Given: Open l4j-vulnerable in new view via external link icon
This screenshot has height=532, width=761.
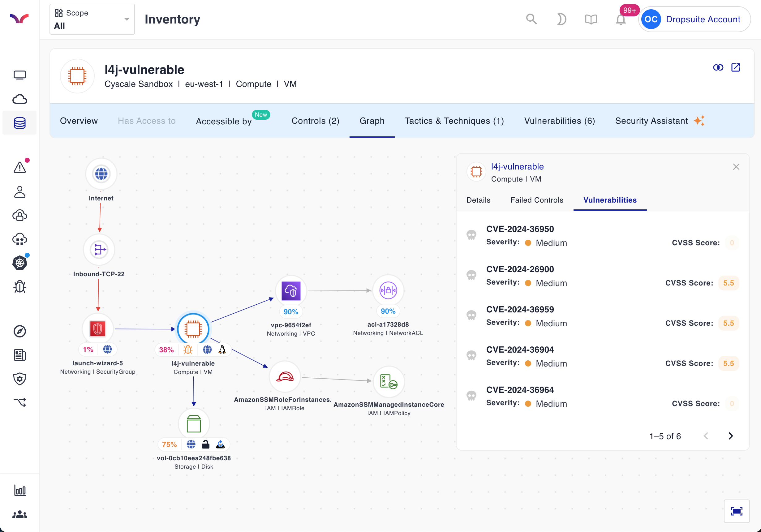Looking at the screenshot, I should 736,67.
